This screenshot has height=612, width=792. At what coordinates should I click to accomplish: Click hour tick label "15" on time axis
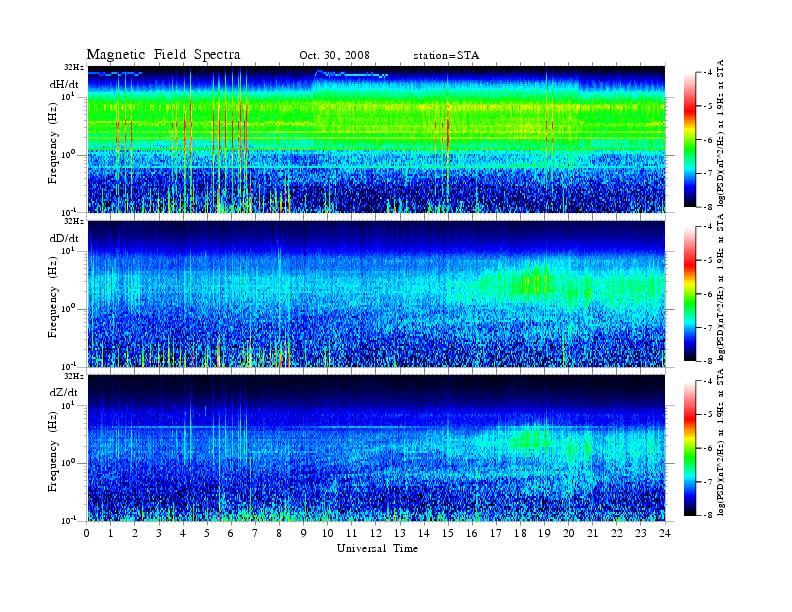[448, 533]
